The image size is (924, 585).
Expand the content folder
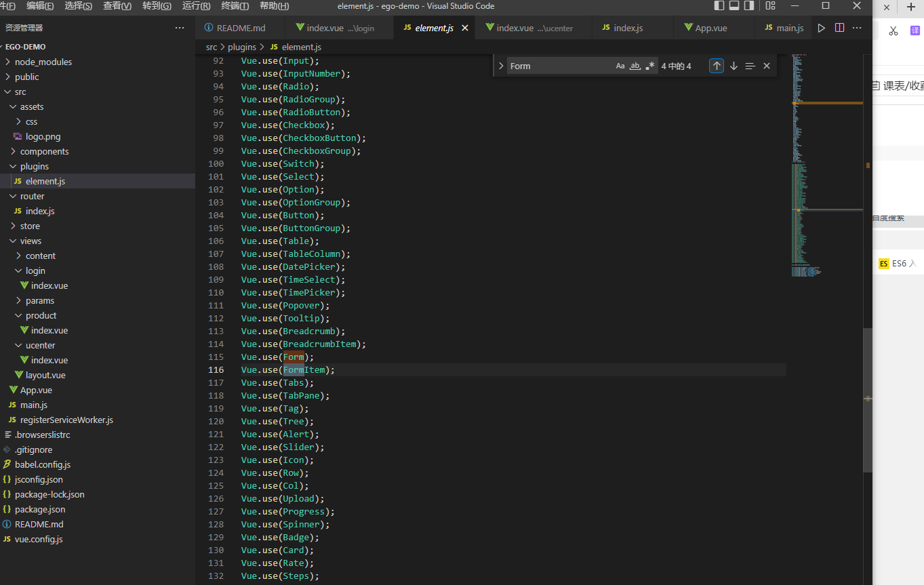click(x=98, y=256)
